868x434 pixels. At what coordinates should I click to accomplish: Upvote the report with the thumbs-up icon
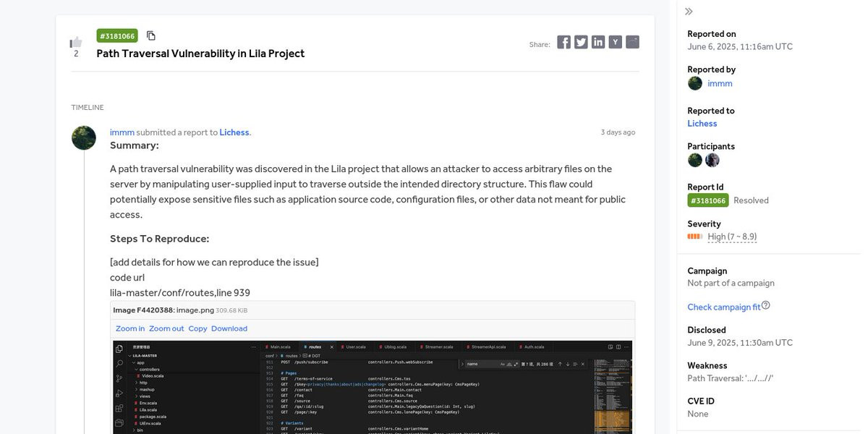[x=76, y=42]
